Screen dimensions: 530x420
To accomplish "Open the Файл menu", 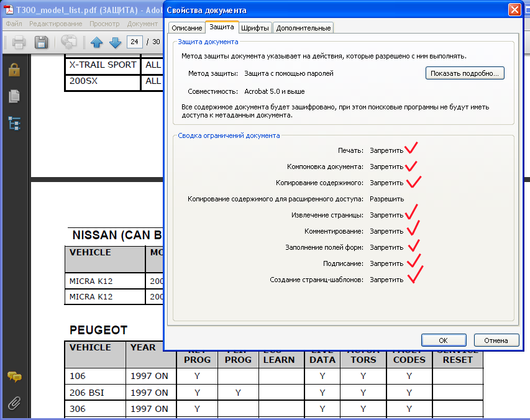I will click(14, 24).
